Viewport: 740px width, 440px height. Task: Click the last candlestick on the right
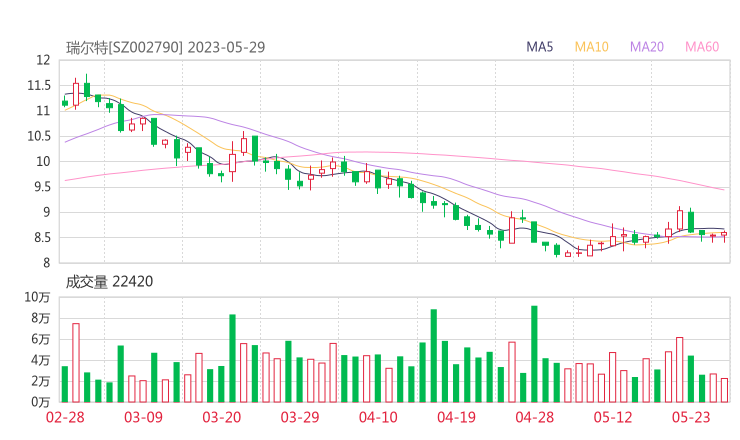724,235
